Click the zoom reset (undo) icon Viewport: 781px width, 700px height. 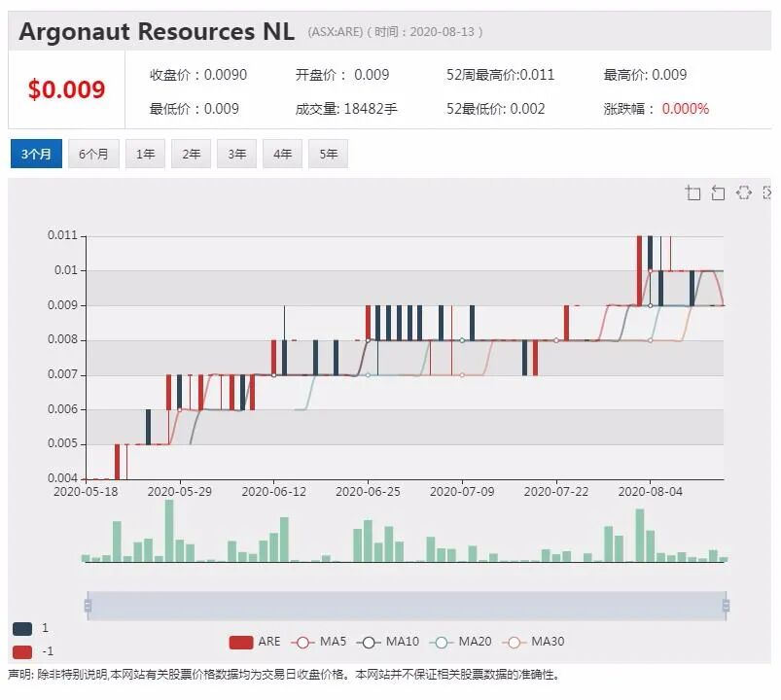click(718, 192)
